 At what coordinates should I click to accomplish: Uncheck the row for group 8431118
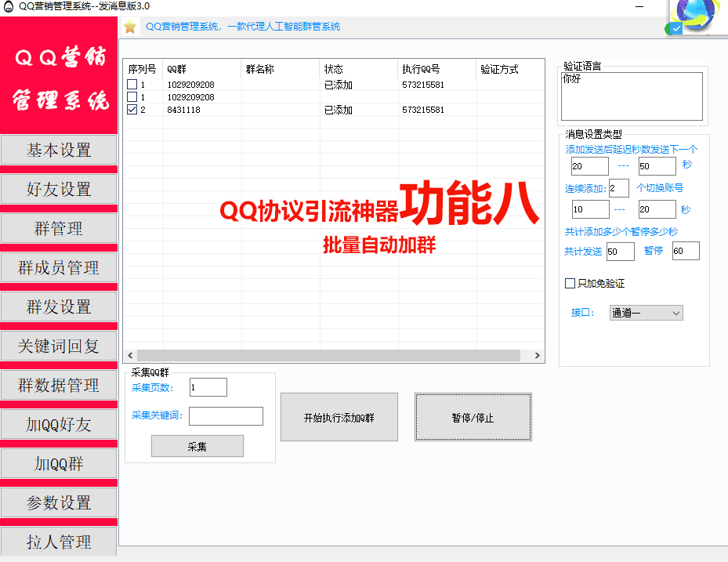132,110
